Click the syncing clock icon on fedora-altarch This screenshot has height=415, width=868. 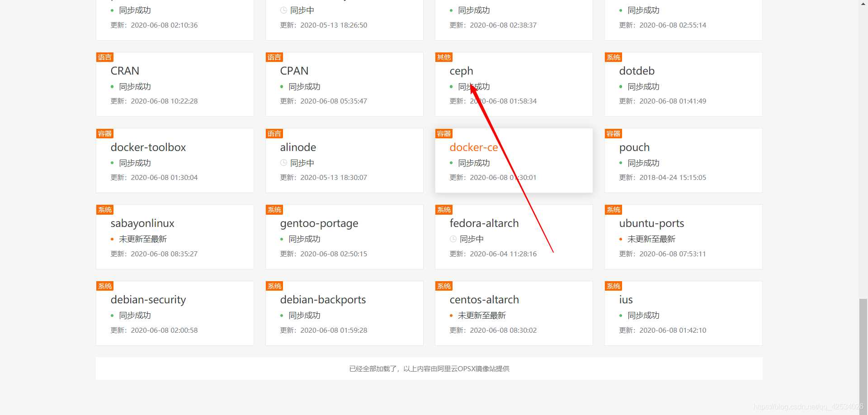point(453,239)
